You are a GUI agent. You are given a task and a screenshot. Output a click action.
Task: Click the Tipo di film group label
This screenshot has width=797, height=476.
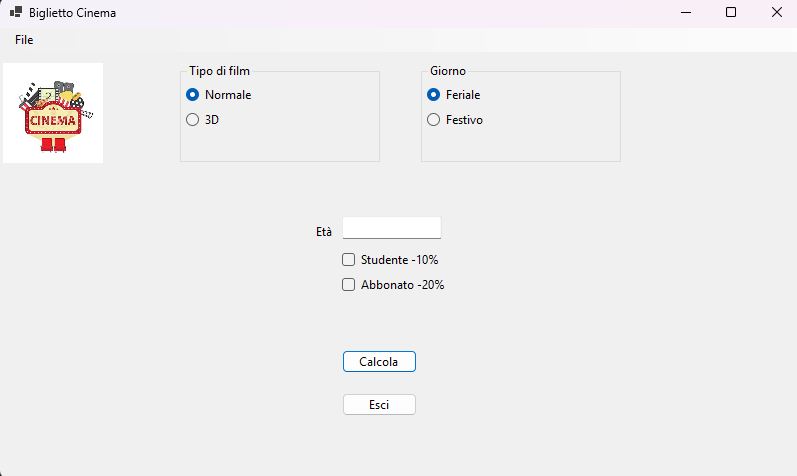219,71
